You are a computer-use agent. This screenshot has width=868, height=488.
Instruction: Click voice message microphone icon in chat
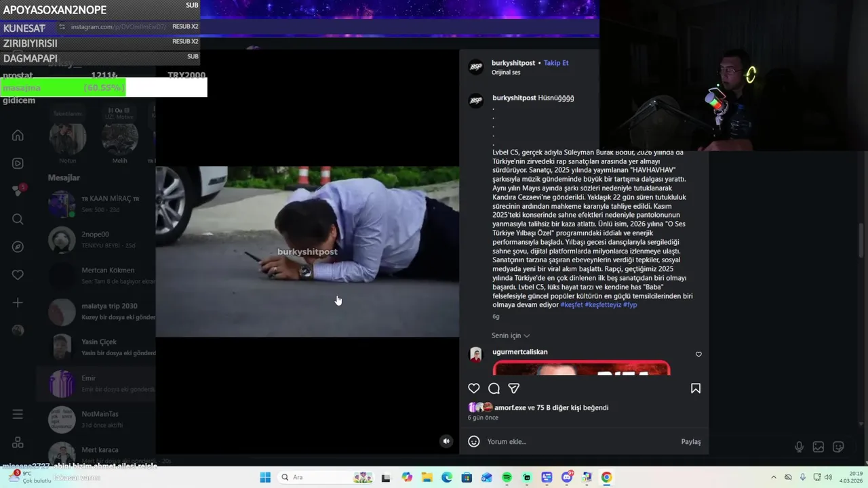[800, 447]
